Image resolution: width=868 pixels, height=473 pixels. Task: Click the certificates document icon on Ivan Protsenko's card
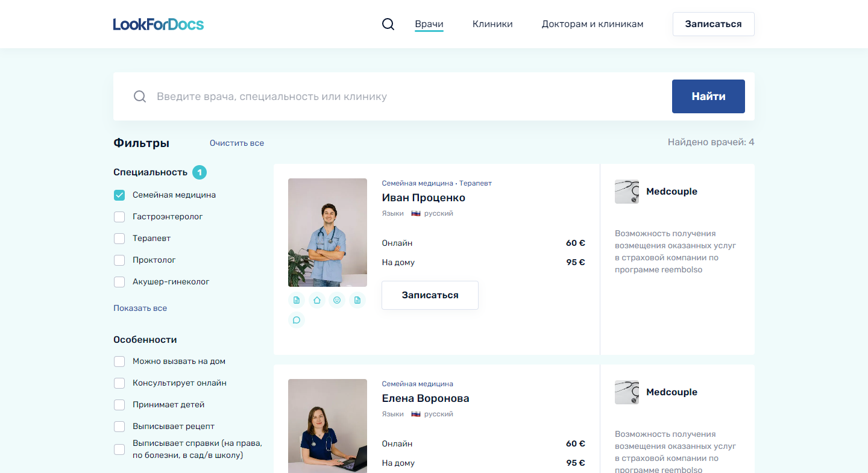click(x=357, y=299)
